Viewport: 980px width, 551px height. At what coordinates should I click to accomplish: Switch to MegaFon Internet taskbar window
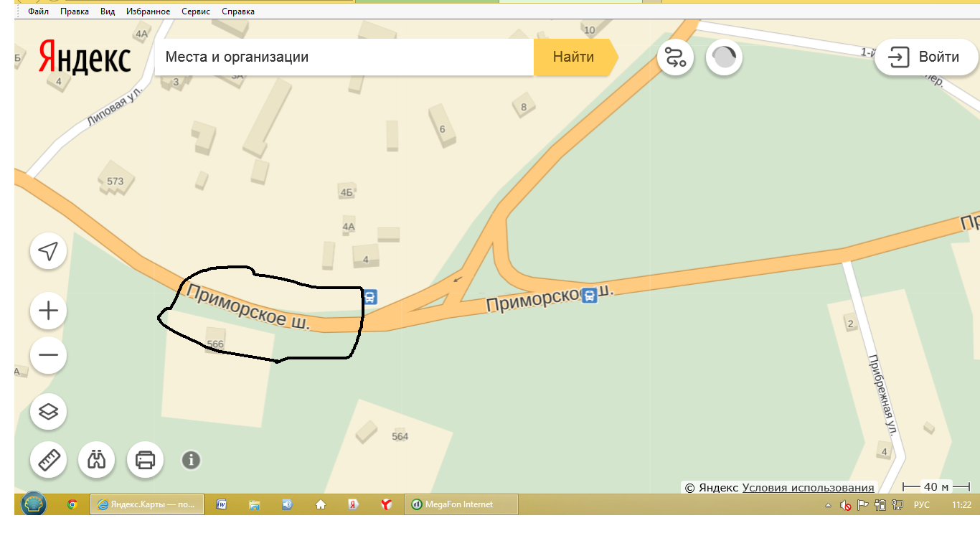tap(461, 504)
